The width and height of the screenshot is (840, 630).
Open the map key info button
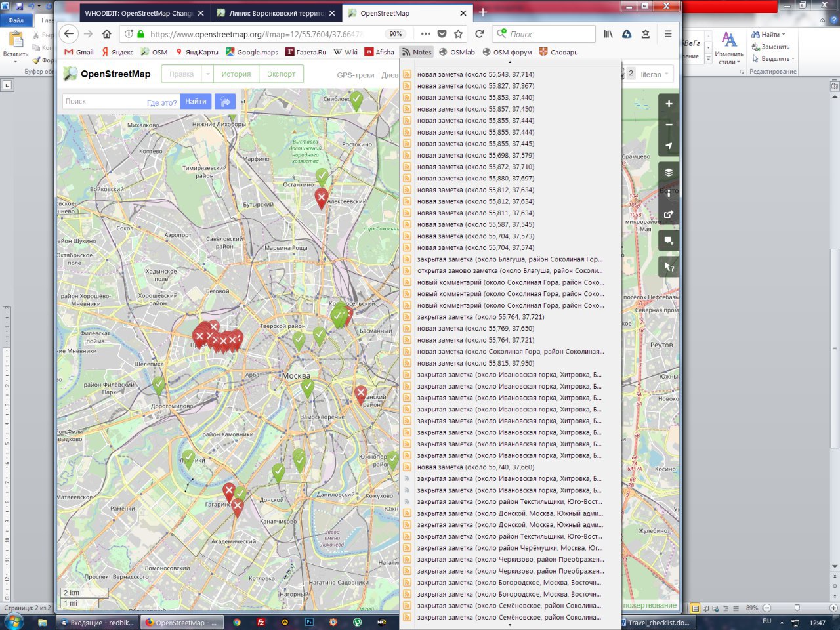(669, 194)
